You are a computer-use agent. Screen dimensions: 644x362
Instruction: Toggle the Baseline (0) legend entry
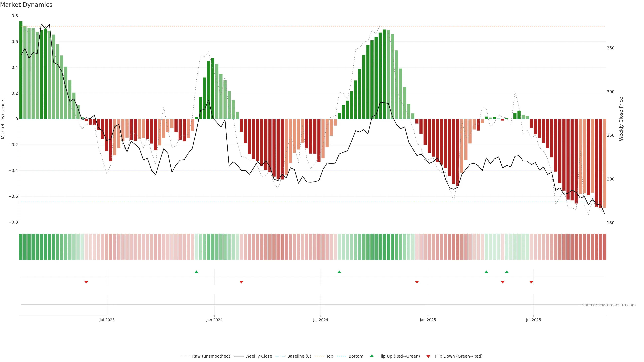[299, 356]
